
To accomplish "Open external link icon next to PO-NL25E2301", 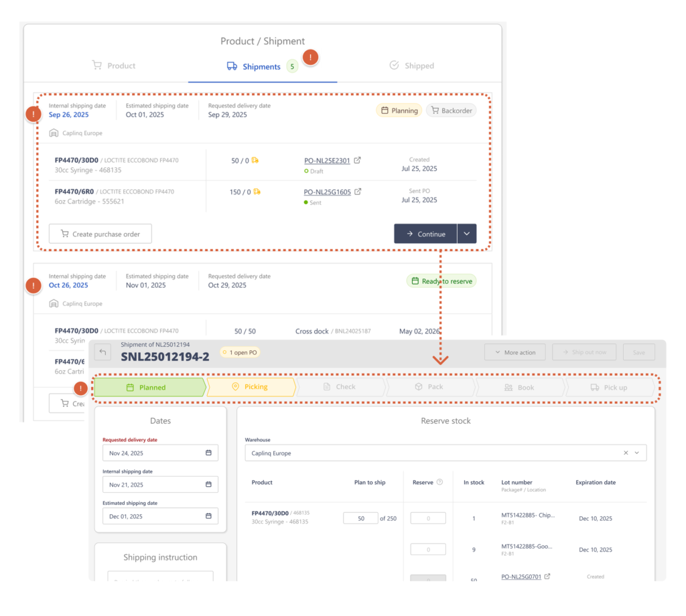I will [358, 161].
